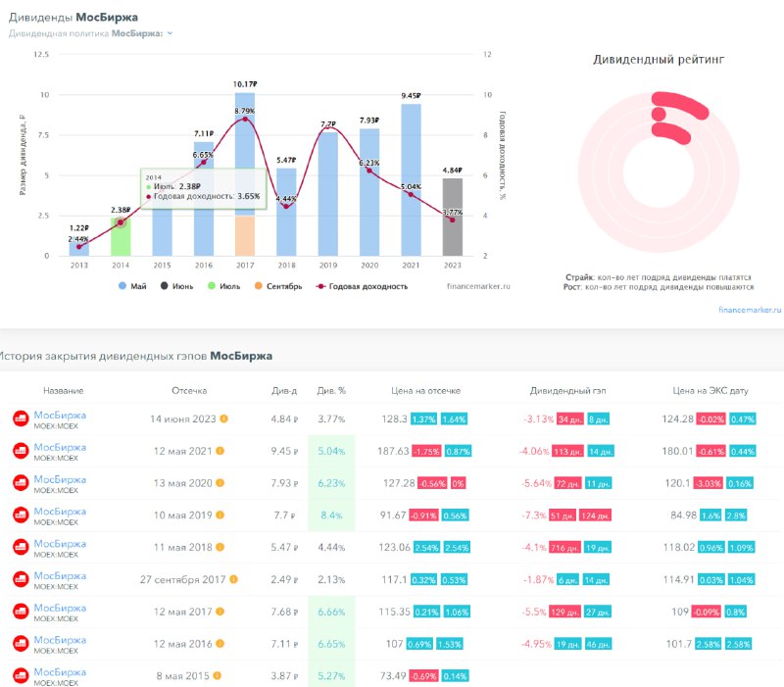Toggle the Сентябрь legend series
This screenshot has width=784, height=687.
[278, 286]
